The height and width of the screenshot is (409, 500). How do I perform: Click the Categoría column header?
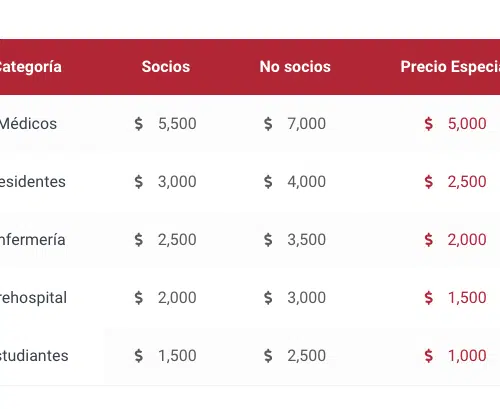click(31, 67)
